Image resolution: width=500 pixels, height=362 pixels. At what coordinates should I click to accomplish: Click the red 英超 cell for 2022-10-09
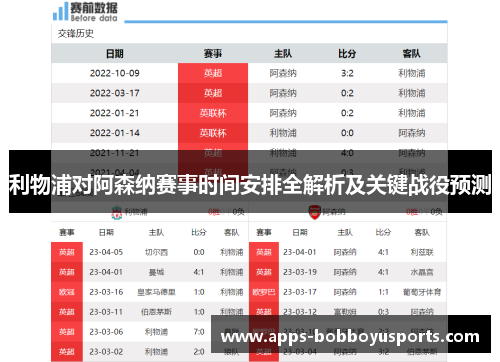(213, 73)
